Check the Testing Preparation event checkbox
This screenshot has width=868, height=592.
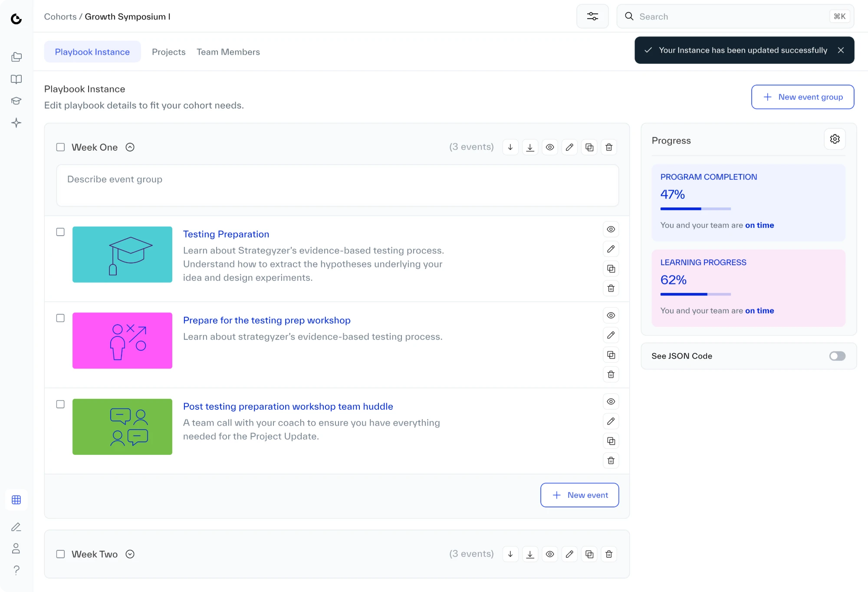coord(60,232)
